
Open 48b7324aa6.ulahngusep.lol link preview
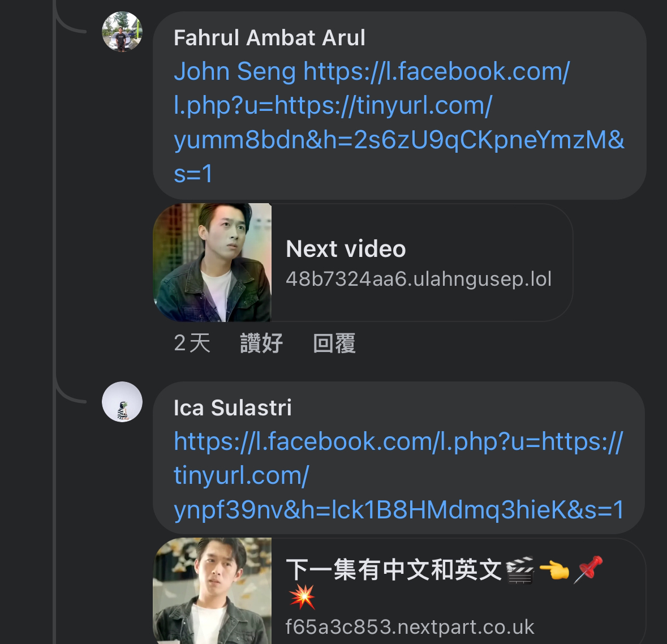click(x=419, y=278)
